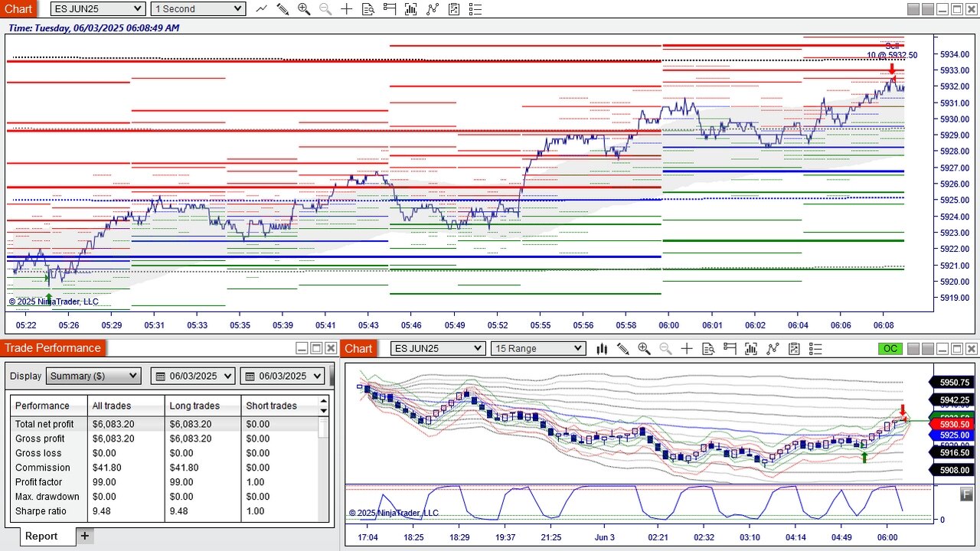Select the Gross loss row label
980x551 pixels.
pyautogui.click(x=38, y=453)
